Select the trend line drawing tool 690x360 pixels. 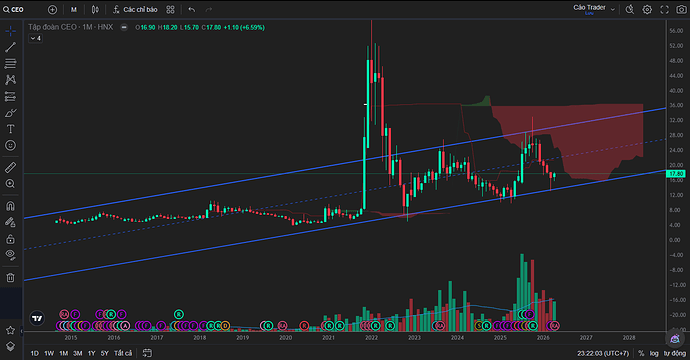(11, 47)
